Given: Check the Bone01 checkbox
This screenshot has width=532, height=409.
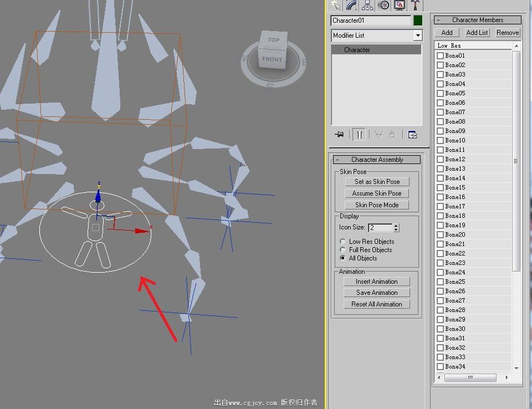Looking at the screenshot, I should (x=440, y=56).
